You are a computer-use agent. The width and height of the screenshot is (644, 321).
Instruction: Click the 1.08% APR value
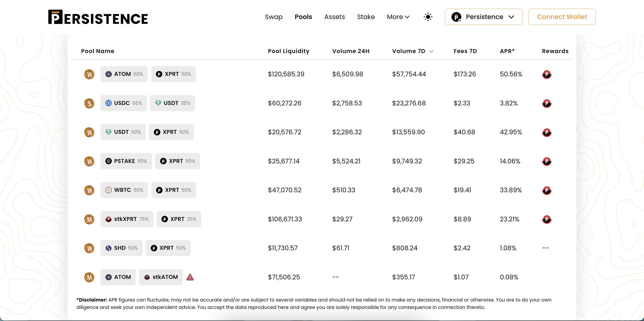508,248
